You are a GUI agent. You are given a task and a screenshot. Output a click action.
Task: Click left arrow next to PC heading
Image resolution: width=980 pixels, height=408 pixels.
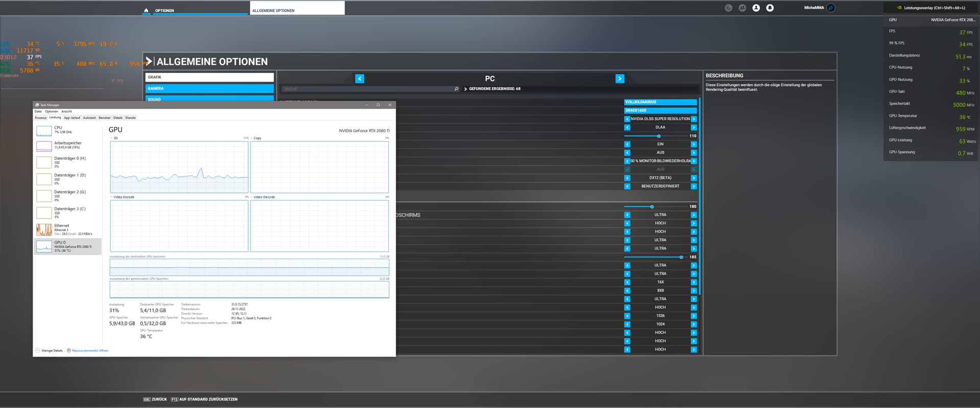[360, 79]
